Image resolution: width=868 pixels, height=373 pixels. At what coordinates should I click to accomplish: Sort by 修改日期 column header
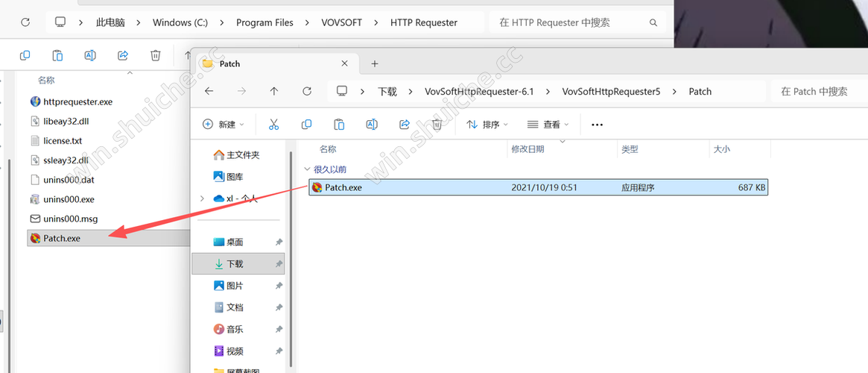(528, 149)
